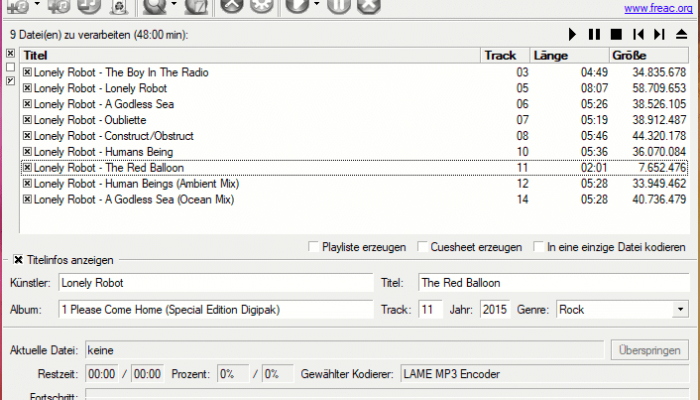Open encoder configuration gear icon

pos(262,6)
